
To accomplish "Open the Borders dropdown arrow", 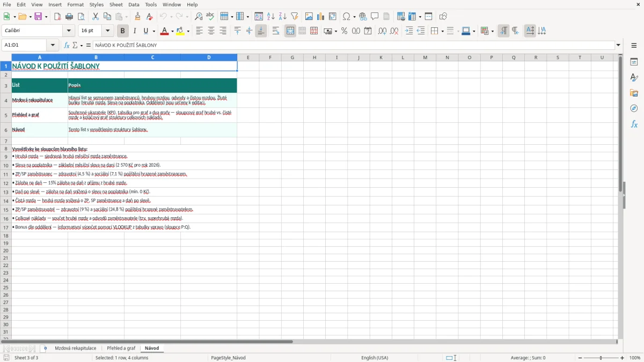I will [442, 31].
